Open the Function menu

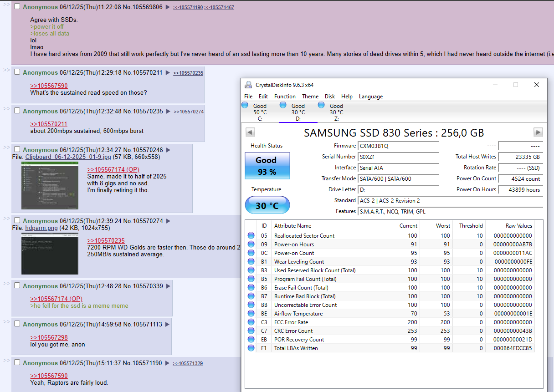(x=285, y=97)
